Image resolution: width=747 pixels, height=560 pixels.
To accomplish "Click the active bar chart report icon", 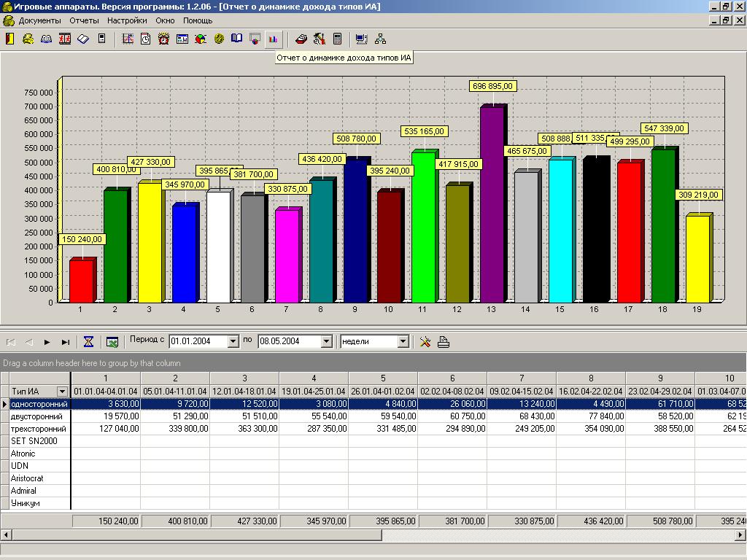I will (273, 39).
